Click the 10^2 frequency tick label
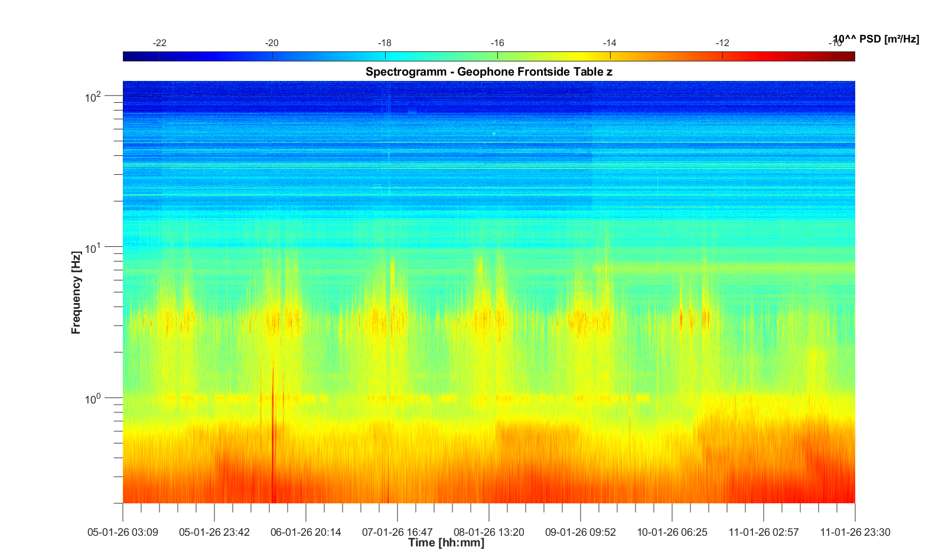This screenshot has width=945, height=560. (93, 96)
